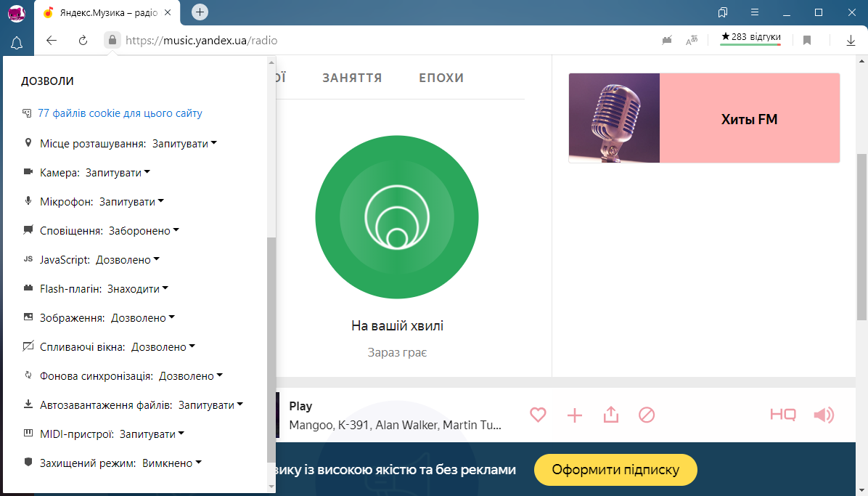The height and width of the screenshot is (496, 868).
Task: Expand Фонова синхронізація permission dropdown
Action: (191, 376)
